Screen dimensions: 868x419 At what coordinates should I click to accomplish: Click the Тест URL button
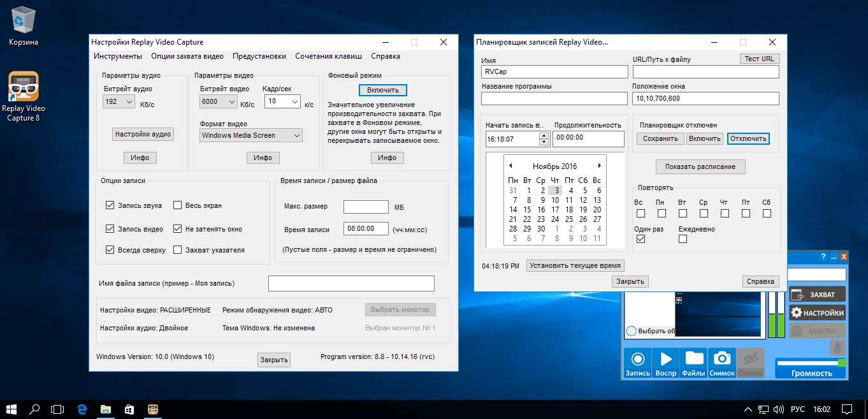(x=760, y=59)
